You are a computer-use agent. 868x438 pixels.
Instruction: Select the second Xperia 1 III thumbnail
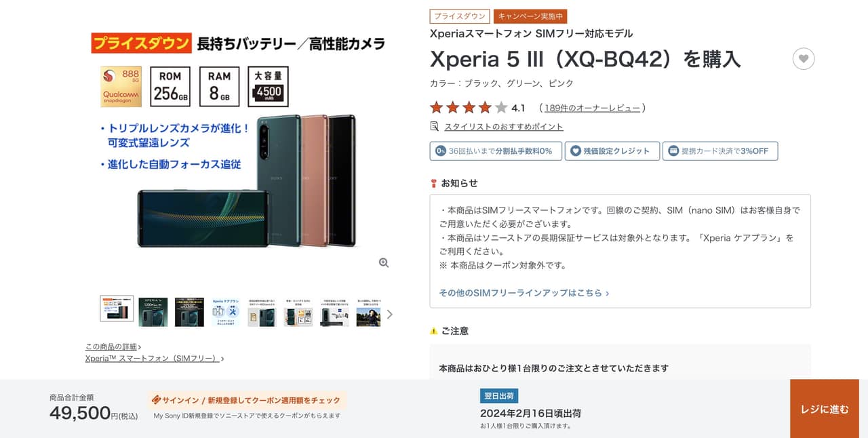189,312
